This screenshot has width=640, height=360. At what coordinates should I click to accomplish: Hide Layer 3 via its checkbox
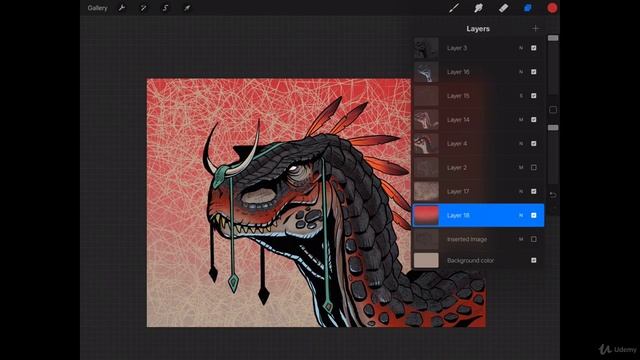pyautogui.click(x=533, y=48)
